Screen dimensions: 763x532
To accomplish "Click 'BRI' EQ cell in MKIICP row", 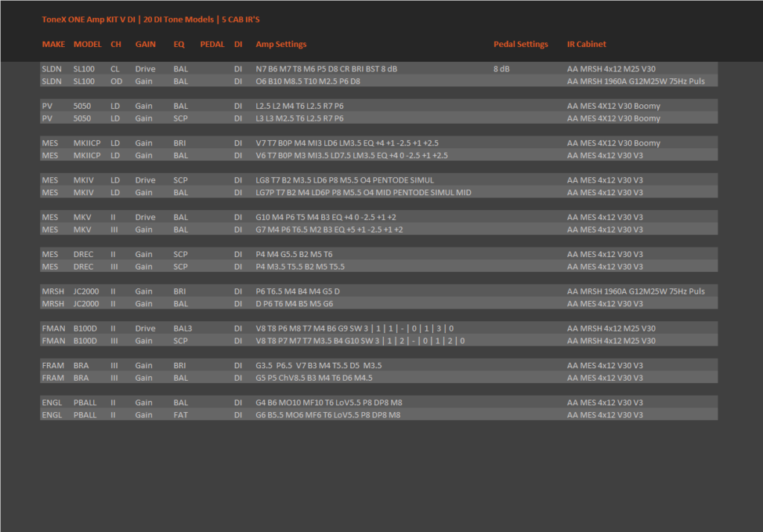I will pyautogui.click(x=180, y=143).
